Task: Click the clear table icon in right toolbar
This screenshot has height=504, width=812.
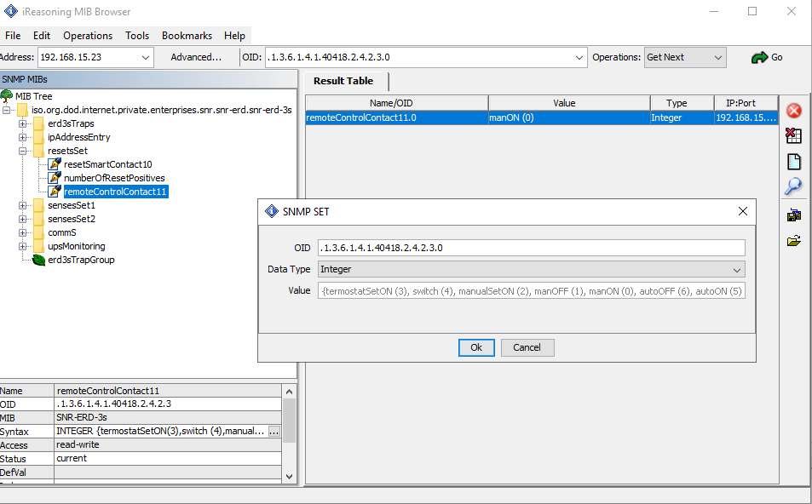Action: point(793,135)
